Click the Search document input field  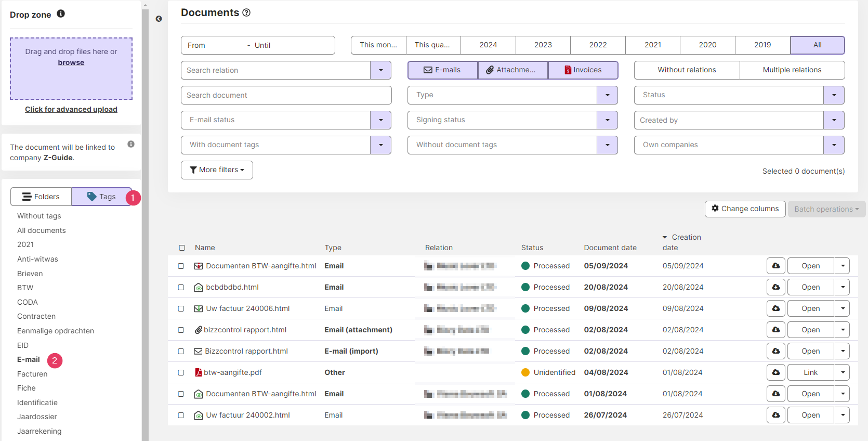pyautogui.click(x=286, y=95)
